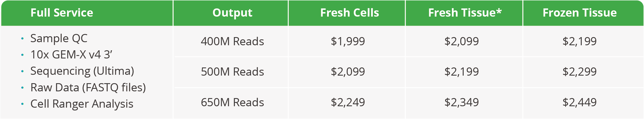The height and width of the screenshot is (120, 644).
Task: Click the Sample QC list item
Action: tap(59, 39)
